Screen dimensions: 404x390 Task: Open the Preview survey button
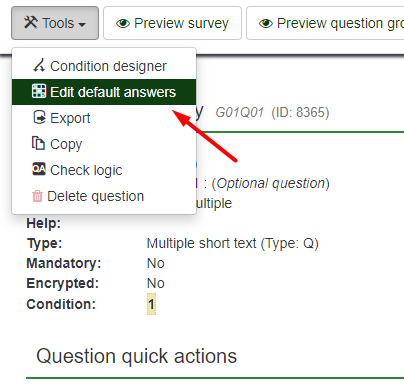(172, 23)
